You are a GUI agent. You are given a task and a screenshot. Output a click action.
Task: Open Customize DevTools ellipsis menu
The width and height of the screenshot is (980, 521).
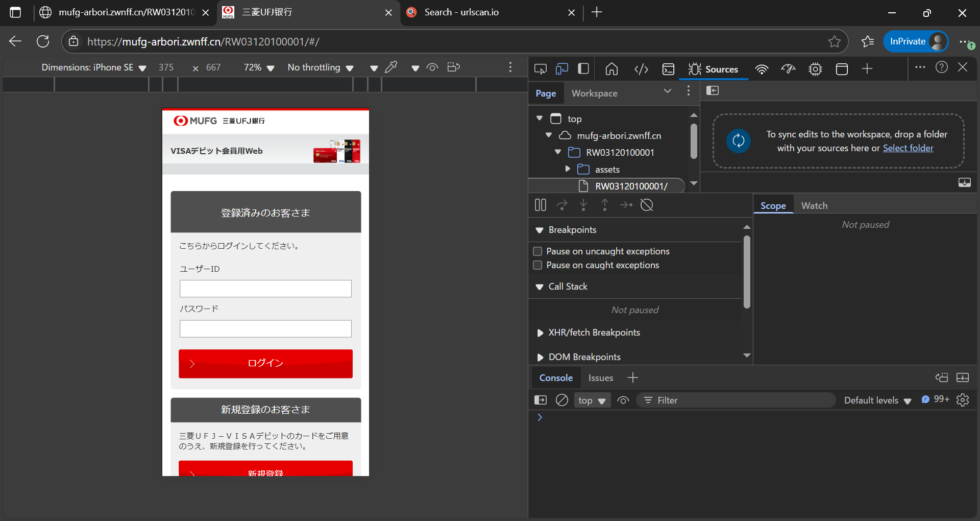(920, 67)
